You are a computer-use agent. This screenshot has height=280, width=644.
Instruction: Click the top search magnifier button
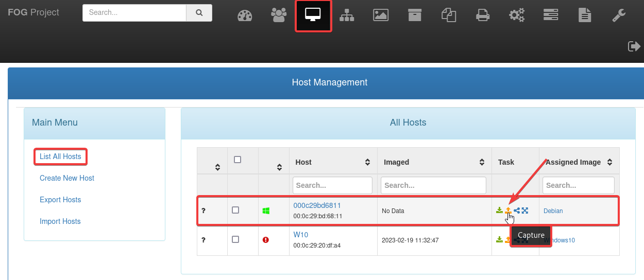(x=199, y=13)
